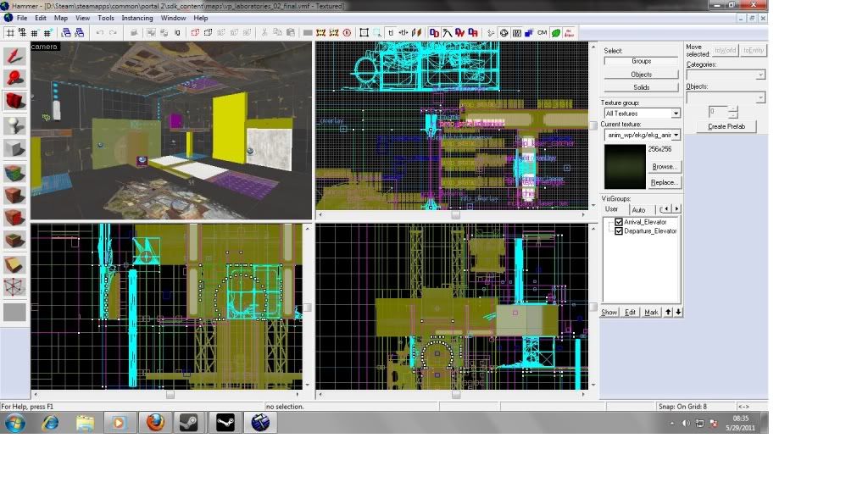
Task: Toggle the Departure_Elevator visgroup checkbox
Action: coord(619,231)
